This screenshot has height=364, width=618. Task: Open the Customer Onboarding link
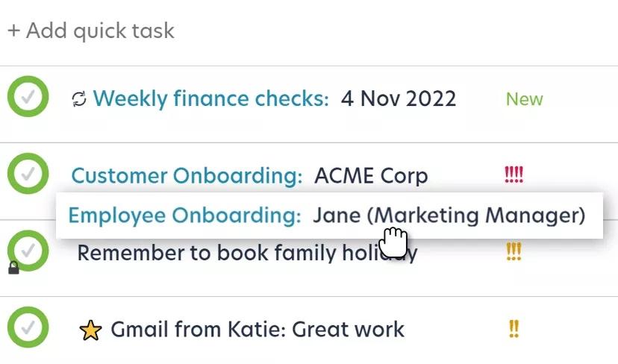[x=187, y=176]
